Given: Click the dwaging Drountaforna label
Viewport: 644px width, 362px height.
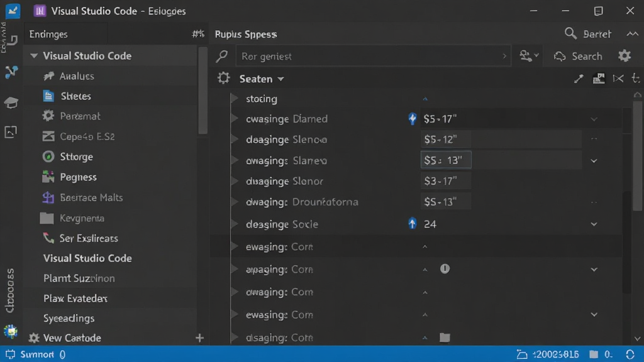Looking at the screenshot, I should click(302, 202).
